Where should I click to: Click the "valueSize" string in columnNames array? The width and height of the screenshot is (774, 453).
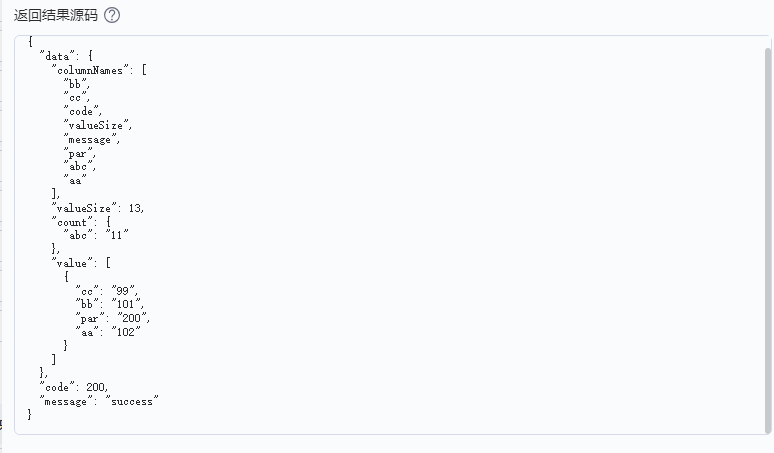pos(96,125)
